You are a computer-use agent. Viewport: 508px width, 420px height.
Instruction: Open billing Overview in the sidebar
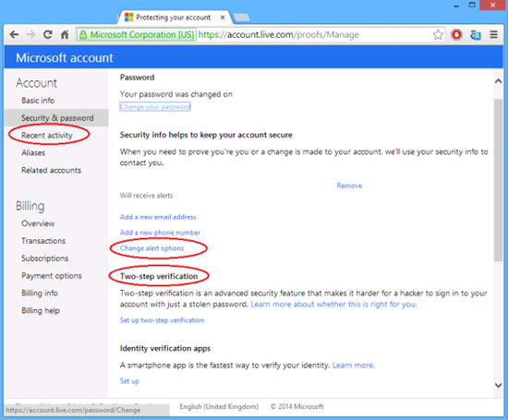38,223
